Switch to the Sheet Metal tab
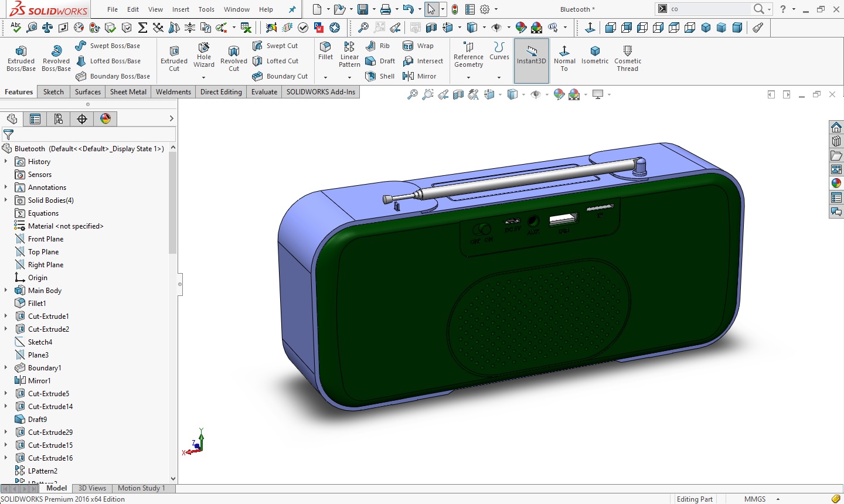Screen dimensions: 844x504 (x=128, y=92)
